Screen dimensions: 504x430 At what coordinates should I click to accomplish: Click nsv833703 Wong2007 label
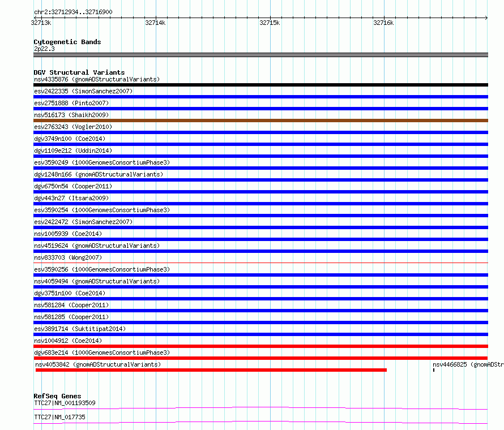68,257
